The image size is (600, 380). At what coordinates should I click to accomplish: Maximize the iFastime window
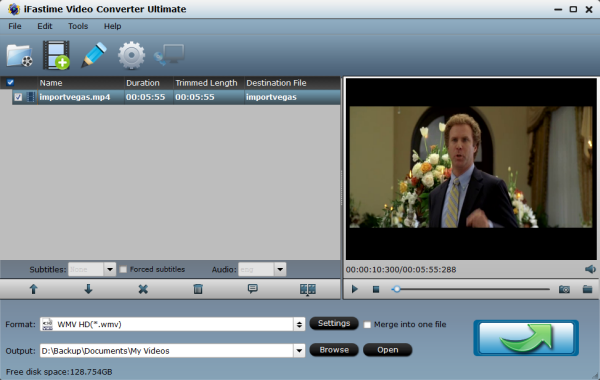pyautogui.click(x=573, y=9)
